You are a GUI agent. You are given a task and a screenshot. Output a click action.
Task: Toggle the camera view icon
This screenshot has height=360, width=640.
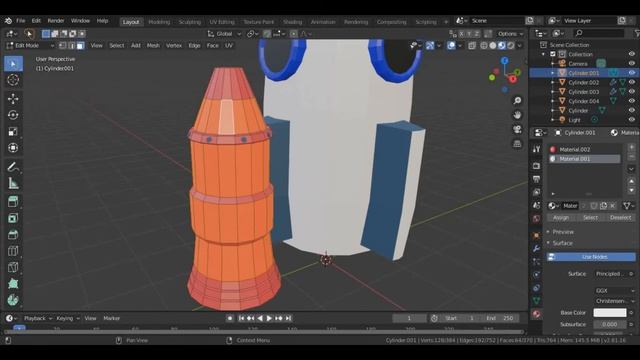pos(517,129)
